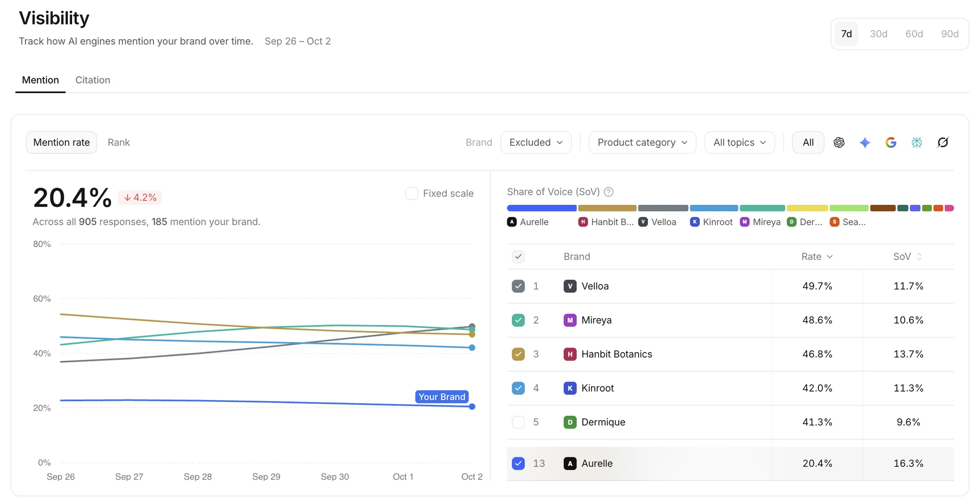
Task: Click the red 4.2% decrease badge
Action: 140,198
